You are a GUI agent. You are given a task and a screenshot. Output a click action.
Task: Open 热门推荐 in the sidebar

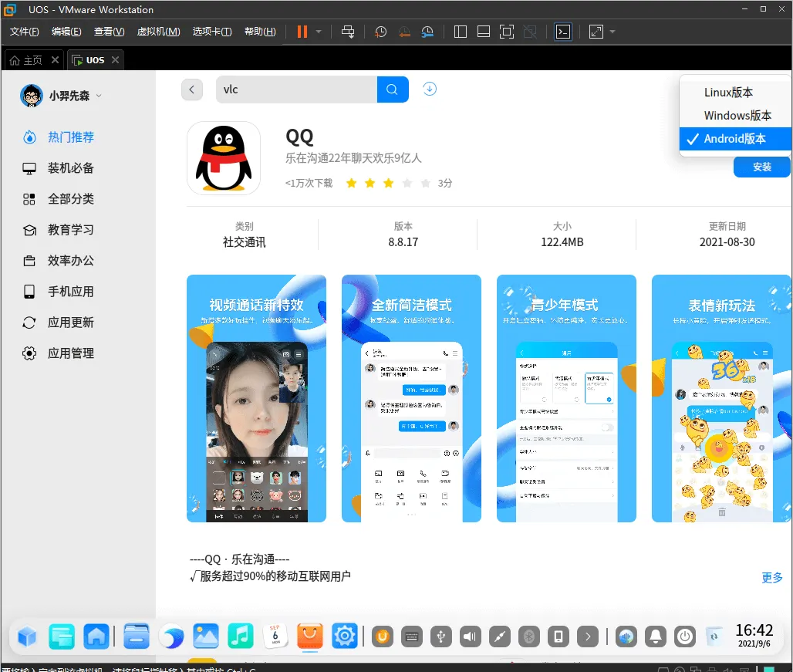click(x=58, y=137)
